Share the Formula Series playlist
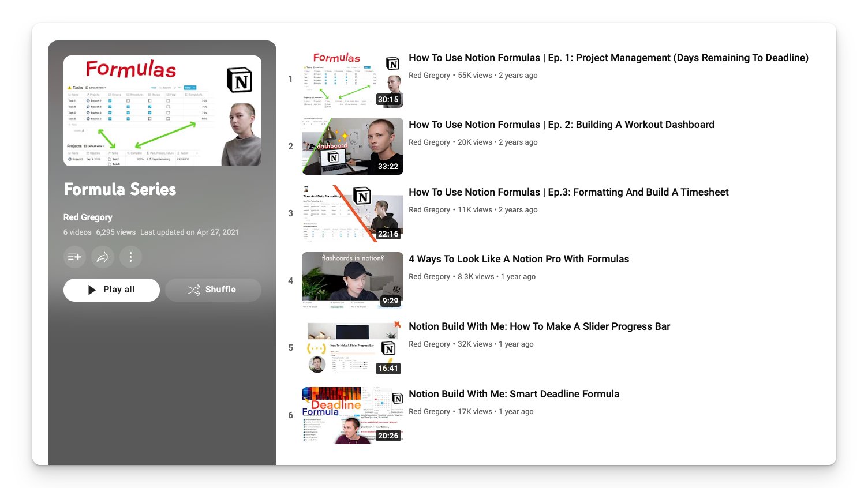 [x=103, y=257]
